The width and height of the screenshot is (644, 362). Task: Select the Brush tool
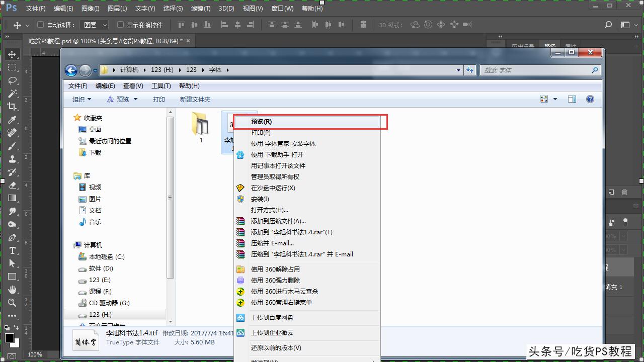12,146
